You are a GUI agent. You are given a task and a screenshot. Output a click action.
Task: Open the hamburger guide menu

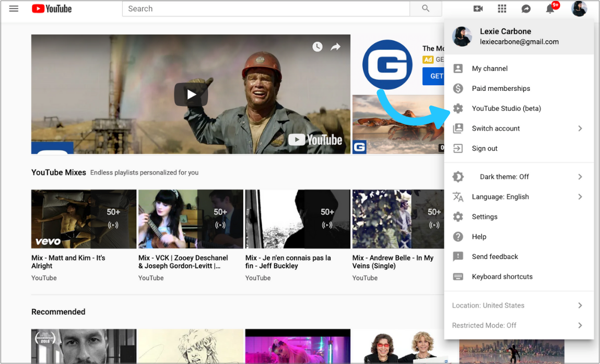point(14,8)
